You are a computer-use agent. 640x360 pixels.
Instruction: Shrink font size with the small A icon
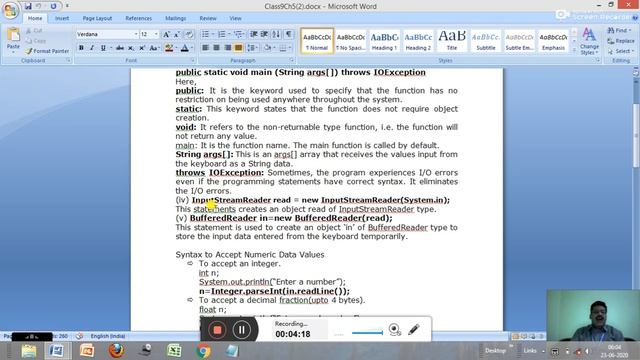click(177, 34)
